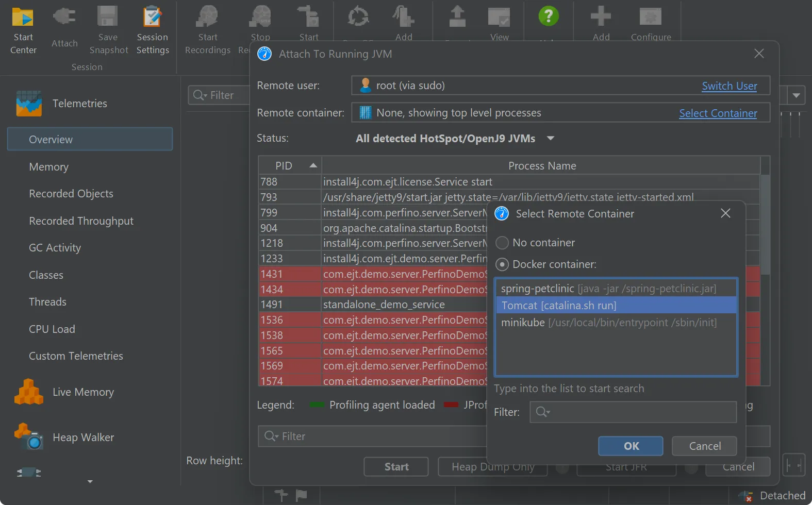The width and height of the screenshot is (812, 505).
Task: Sort by the PID column header
Action: 290,165
